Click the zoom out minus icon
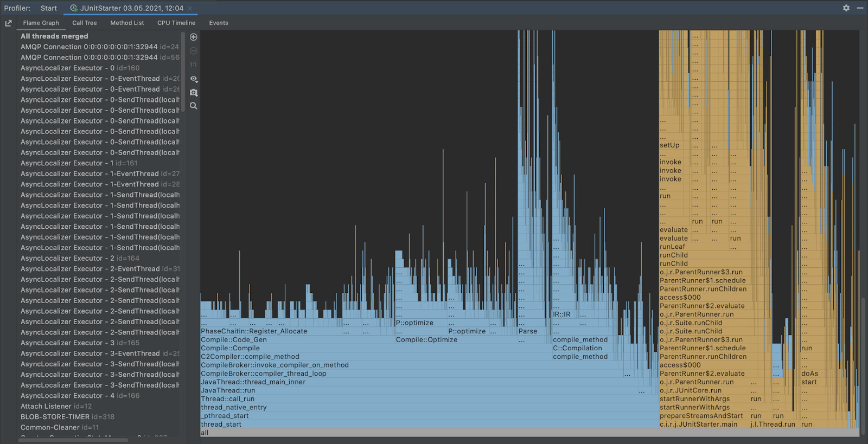The image size is (868, 444). [x=193, y=51]
